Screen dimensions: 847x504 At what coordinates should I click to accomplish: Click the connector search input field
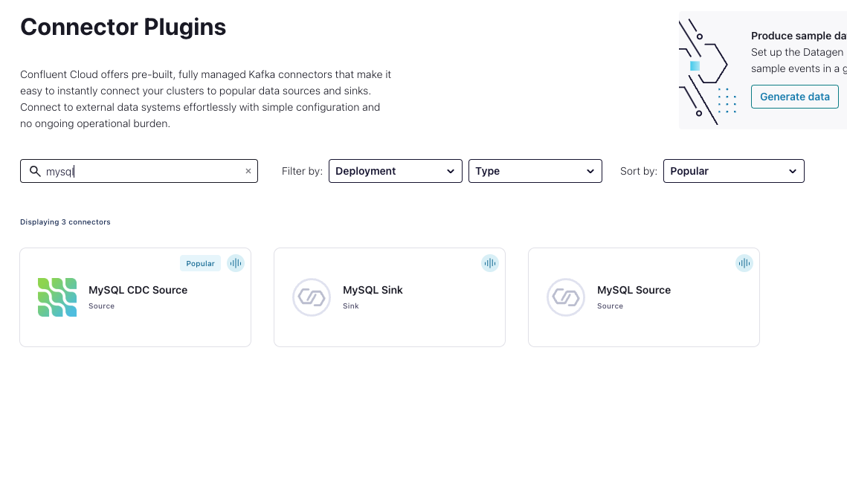click(139, 171)
